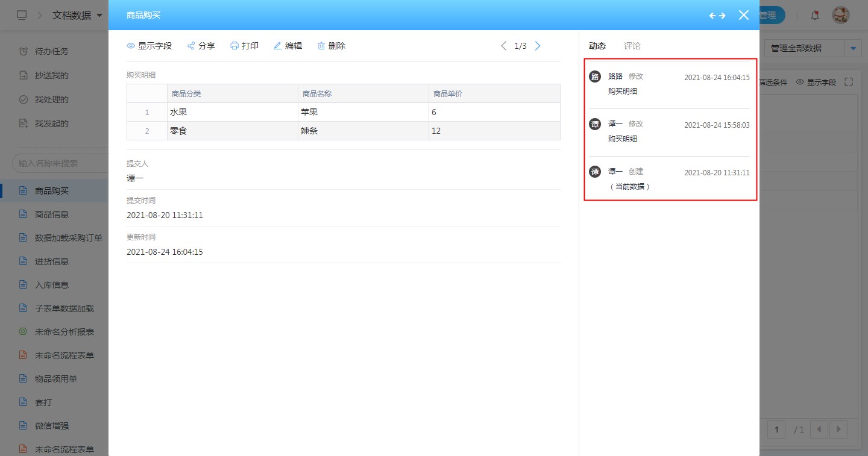
Task: Select 微信增强 in sidebar
Action: coord(54,426)
